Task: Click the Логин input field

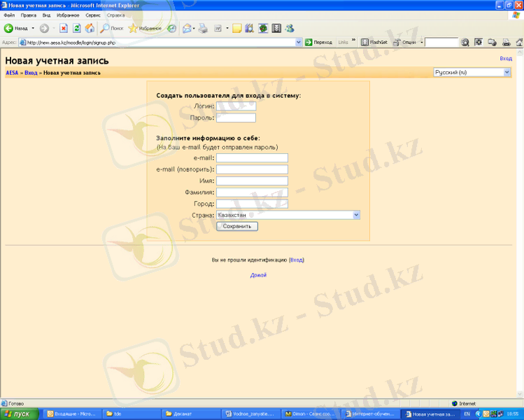Action: [x=236, y=106]
